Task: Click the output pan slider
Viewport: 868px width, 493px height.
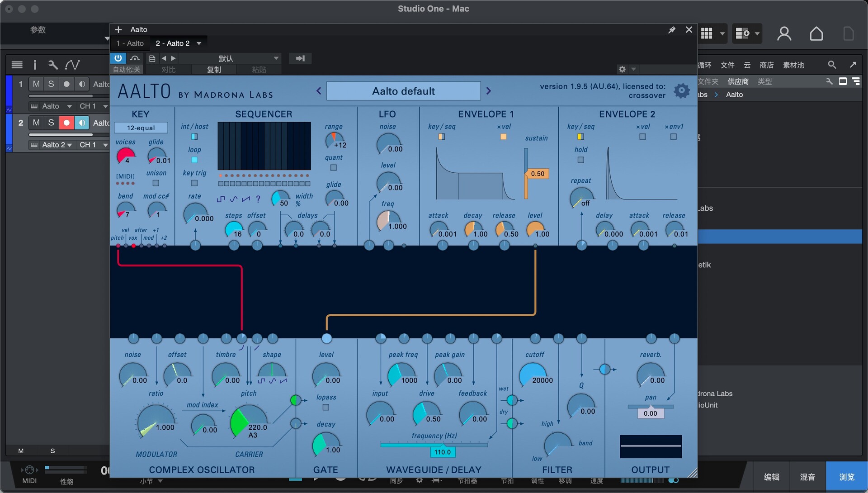Action: pyautogui.click(x=650, y=407)
